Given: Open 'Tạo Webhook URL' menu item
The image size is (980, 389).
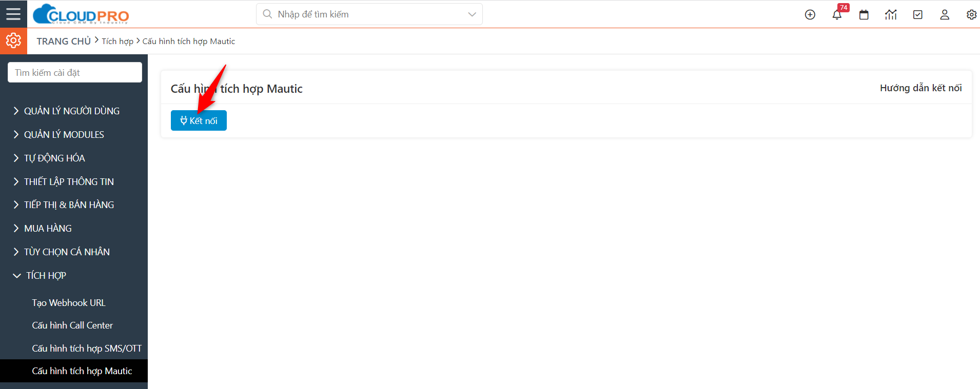Looking at the screenshot, I should click(x=69, y=303).
